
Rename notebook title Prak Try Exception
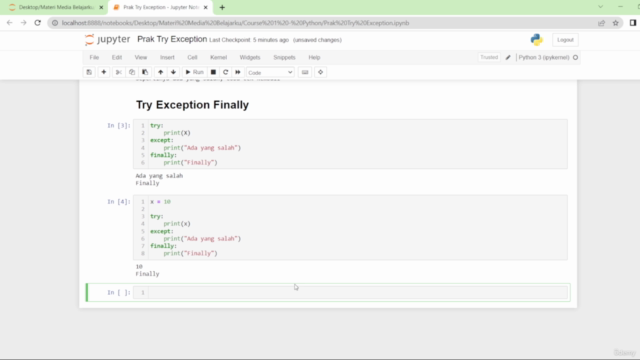pyautogui.click(x=172, y=39)
